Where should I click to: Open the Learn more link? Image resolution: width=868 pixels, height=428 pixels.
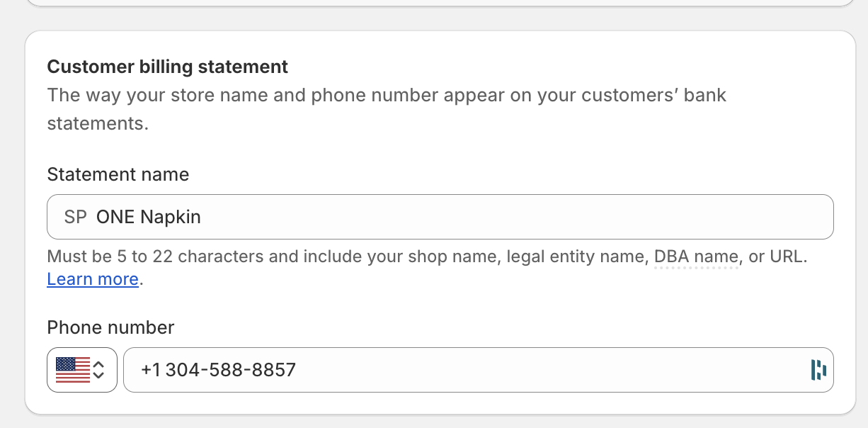tap(92, 279)
